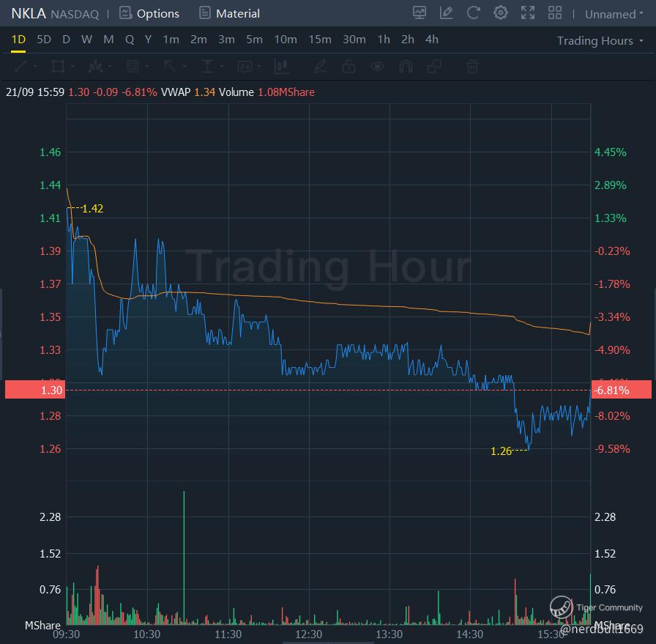656x644 pixels.
Task: Open the chart drawing edit icon
Action: point(447,13)
